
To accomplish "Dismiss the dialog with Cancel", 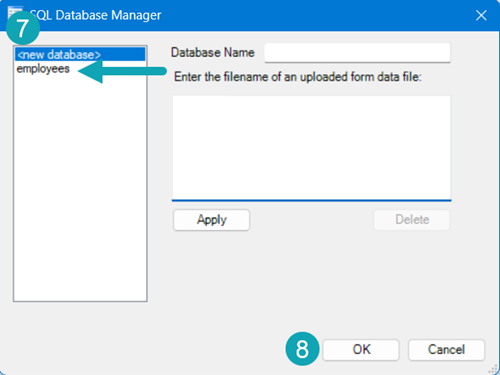I will (446, 350).
